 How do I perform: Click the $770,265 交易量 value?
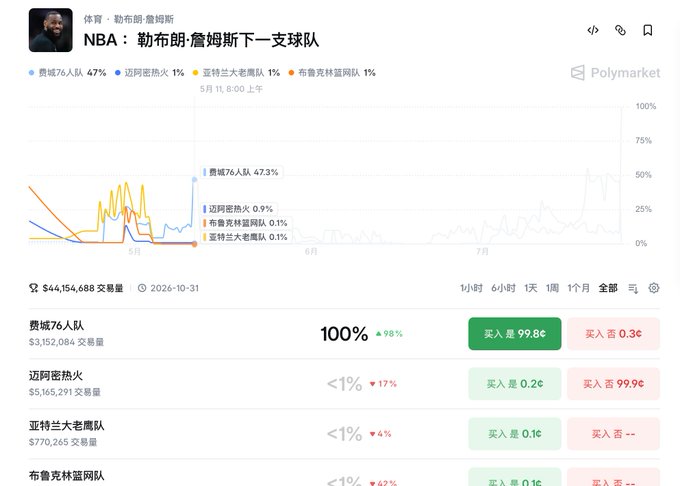63,442
